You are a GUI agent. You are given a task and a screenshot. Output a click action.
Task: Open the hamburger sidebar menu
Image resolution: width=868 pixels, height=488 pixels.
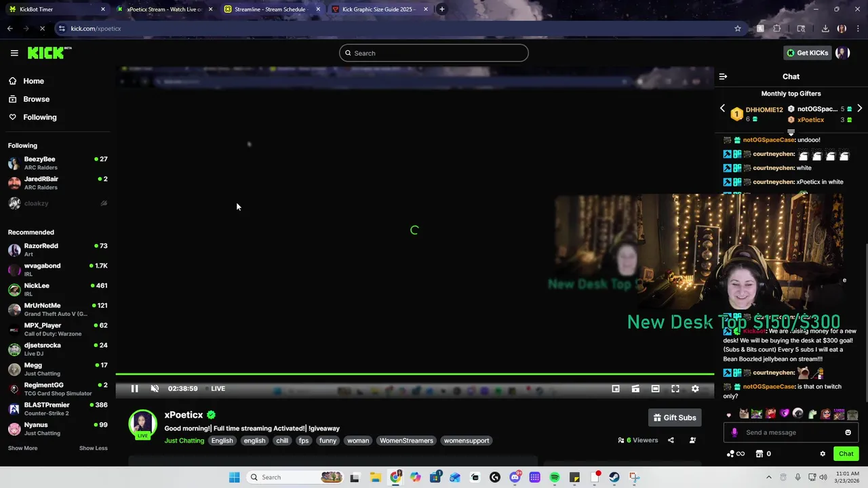tap(14, 53)
